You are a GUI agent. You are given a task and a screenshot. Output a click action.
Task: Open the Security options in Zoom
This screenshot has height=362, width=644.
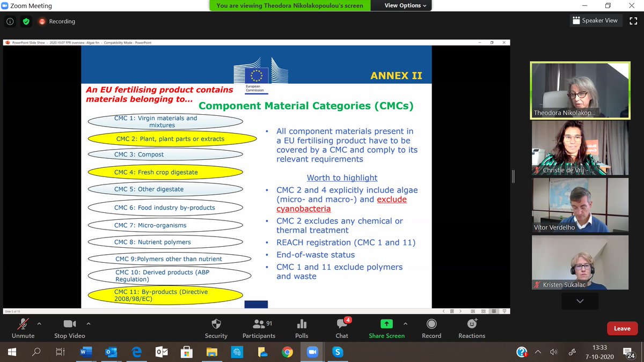click(216, 328)
